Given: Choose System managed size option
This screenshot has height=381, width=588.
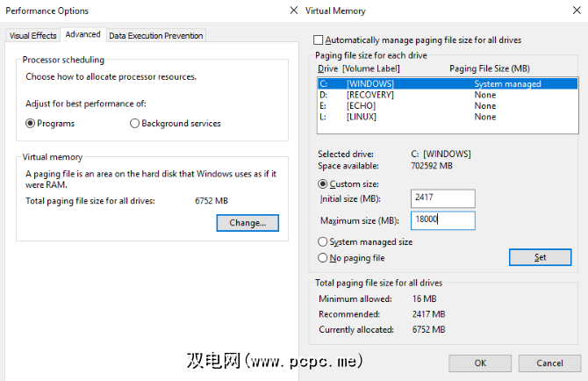Looking at the screenshot, I should pyautogui.click(x=322, y=241).
